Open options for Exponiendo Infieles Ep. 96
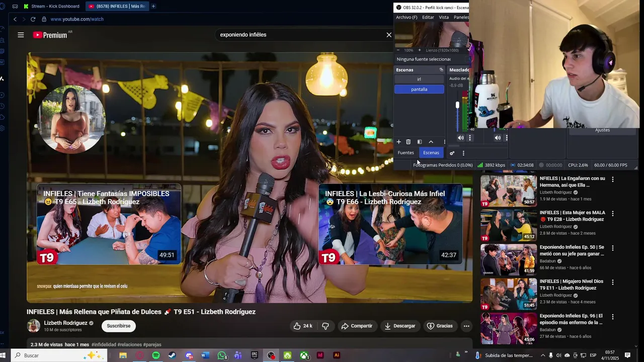The width and height of the screenshot is (644, 362). [x=612, y=316]
